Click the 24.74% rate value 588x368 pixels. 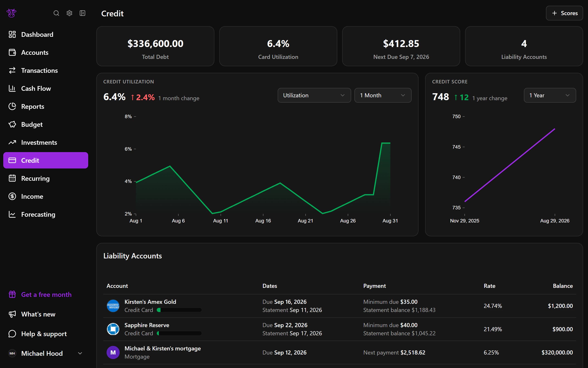pyautogui.click(x=493, y=306)
